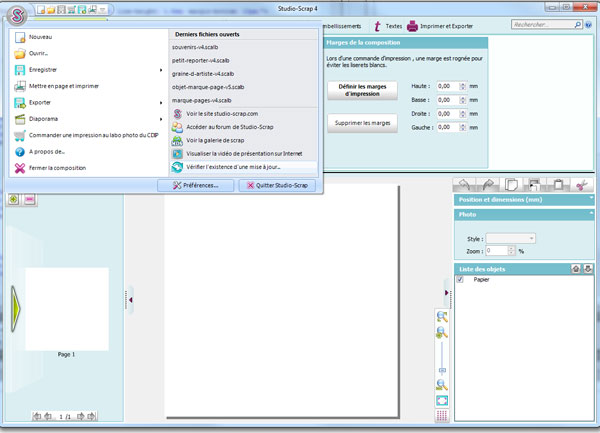This screenshot has width=600, height=433.
Task: Collapse the right properties panel arrow
Action: pyautogui.click(x=447, y=293)
